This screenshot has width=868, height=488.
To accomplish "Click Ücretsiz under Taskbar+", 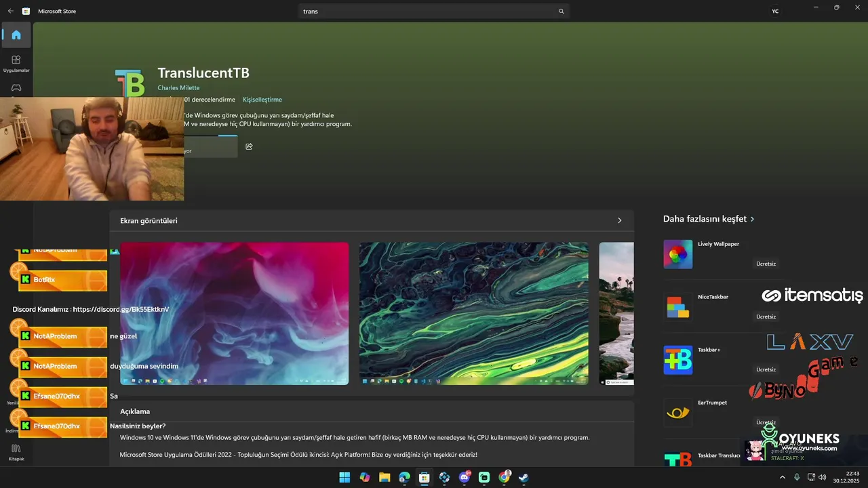I will tap(766, 369).
